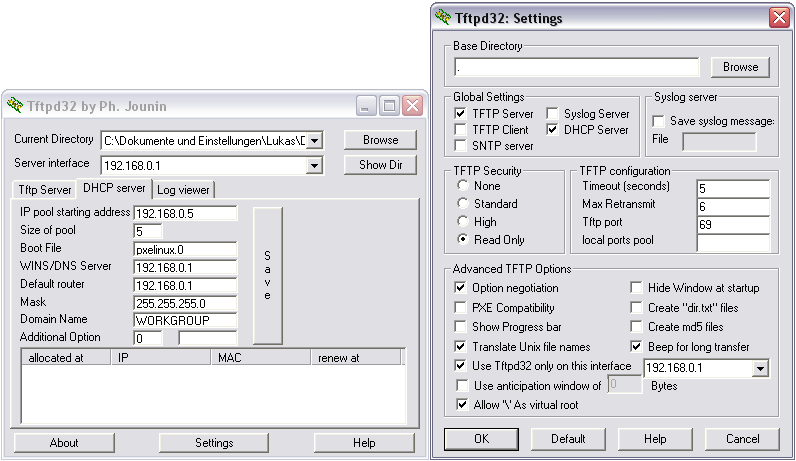Confirm settings with OK
The image size is (796, 461).
pyautogui.click(x=481, y=439)
